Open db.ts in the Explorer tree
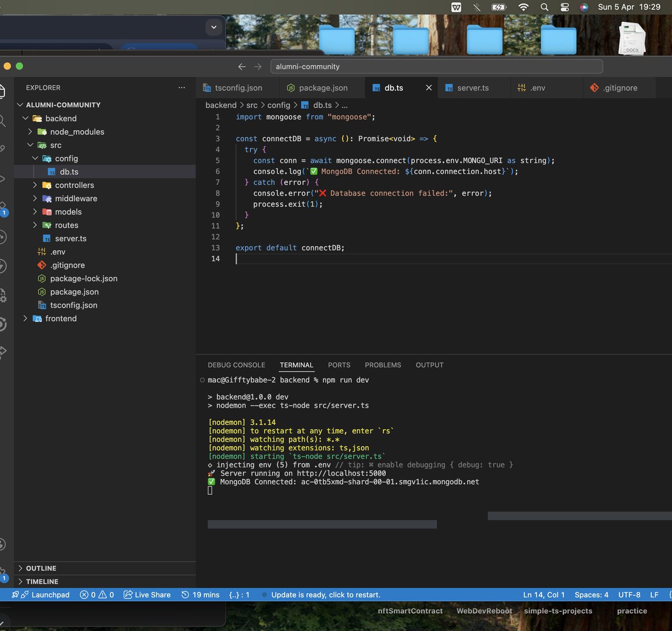Screen dimensions: 672x631 [x=105, y=172]
